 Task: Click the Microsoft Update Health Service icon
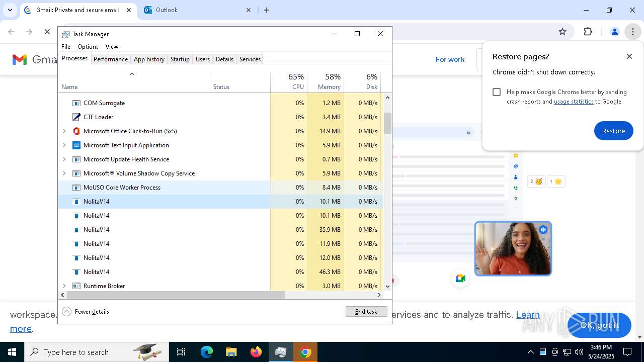pyautogui.click(x=76, y=159)
